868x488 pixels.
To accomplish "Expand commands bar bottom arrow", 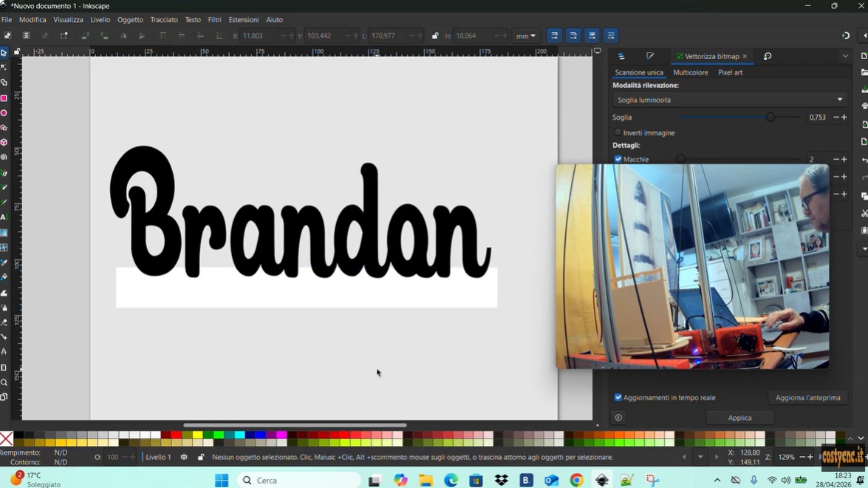I will [x=865, y=248].
